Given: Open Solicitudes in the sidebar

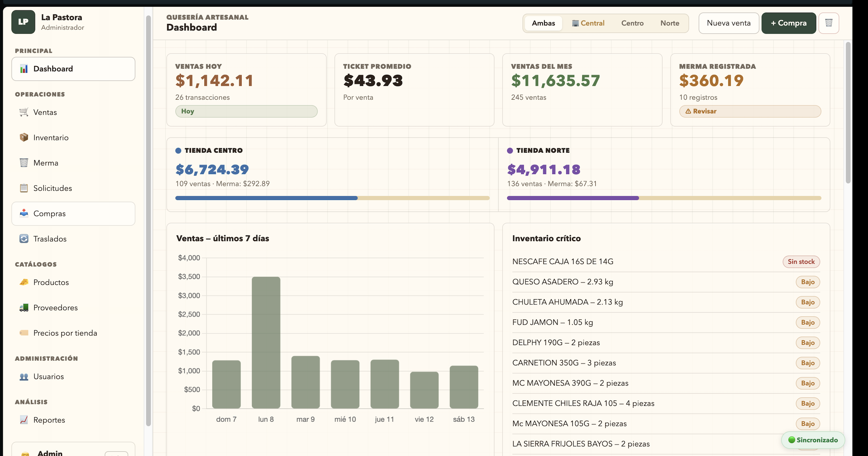Looking at the screenshot, I should 73,188.
